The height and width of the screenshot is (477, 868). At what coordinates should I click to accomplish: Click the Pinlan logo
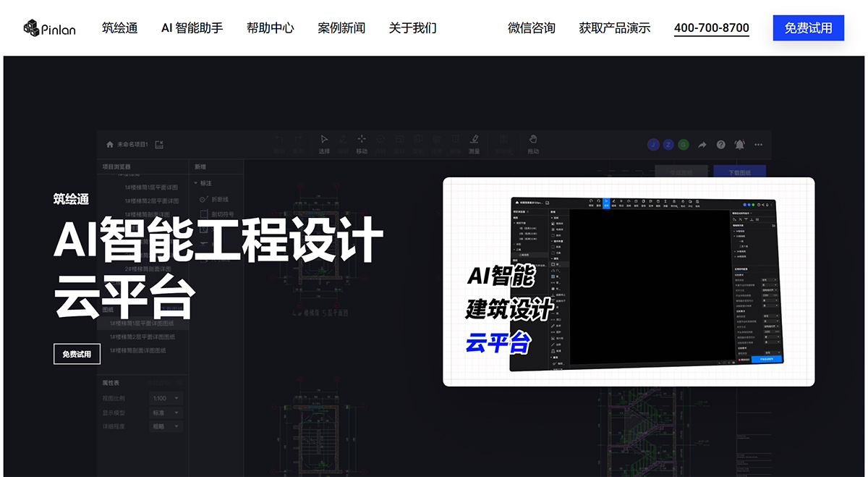[x=48, y=27]
